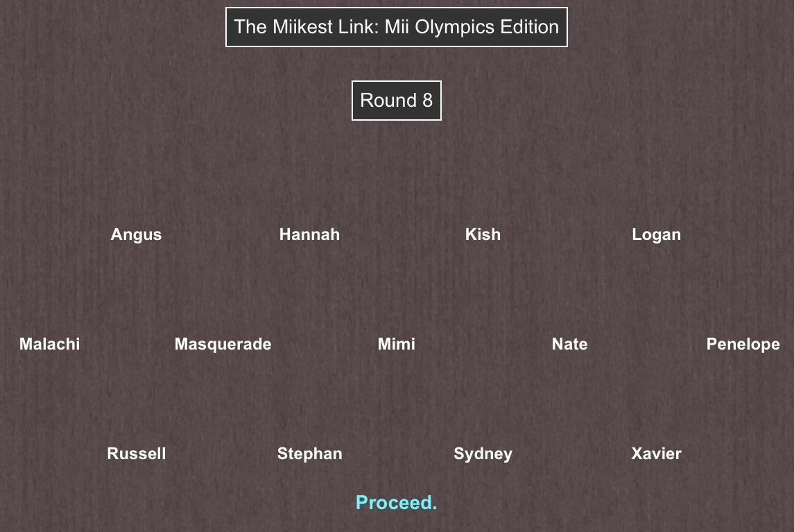Select Kish as your target

[483, 234]
